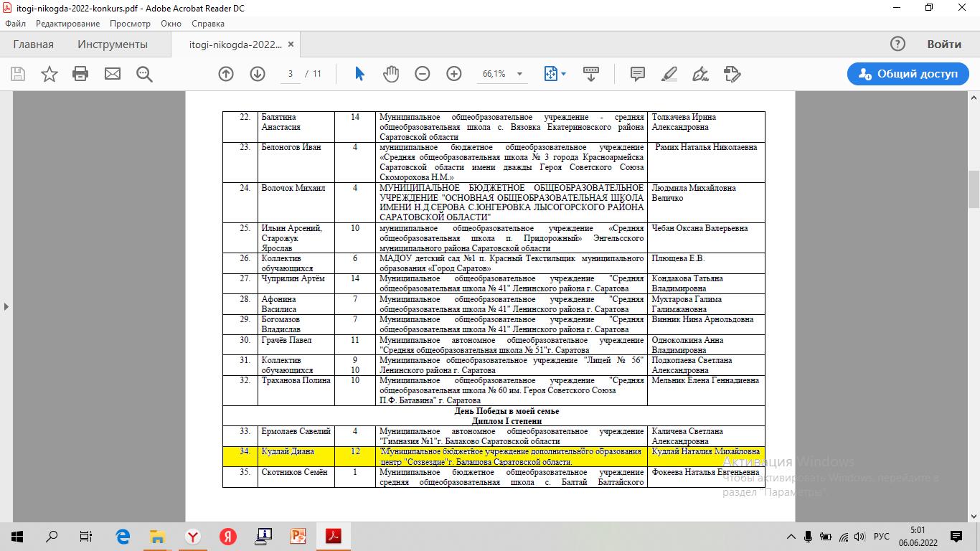Print the document via the printer icon

pos(80,74)
